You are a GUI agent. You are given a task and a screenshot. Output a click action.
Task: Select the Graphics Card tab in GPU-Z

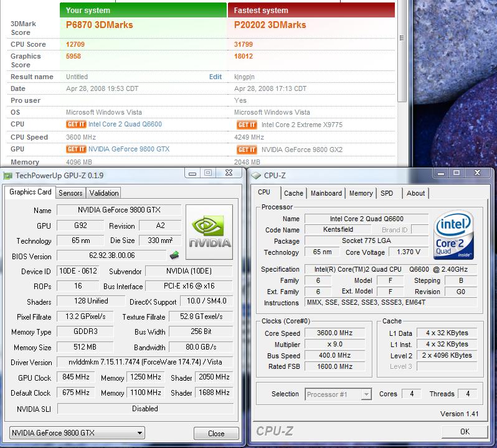click(x=30, y=192)
